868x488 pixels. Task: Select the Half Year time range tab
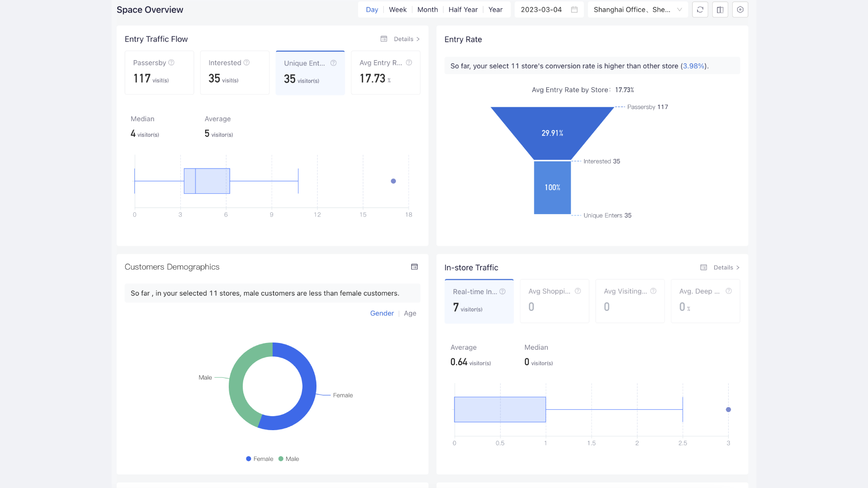click(x=463, y=9)
